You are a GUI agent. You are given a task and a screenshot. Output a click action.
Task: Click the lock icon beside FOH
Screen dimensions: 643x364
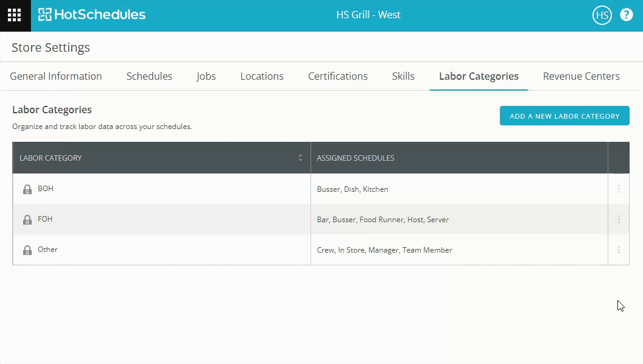pyautogui.click(x=27, y=220)
